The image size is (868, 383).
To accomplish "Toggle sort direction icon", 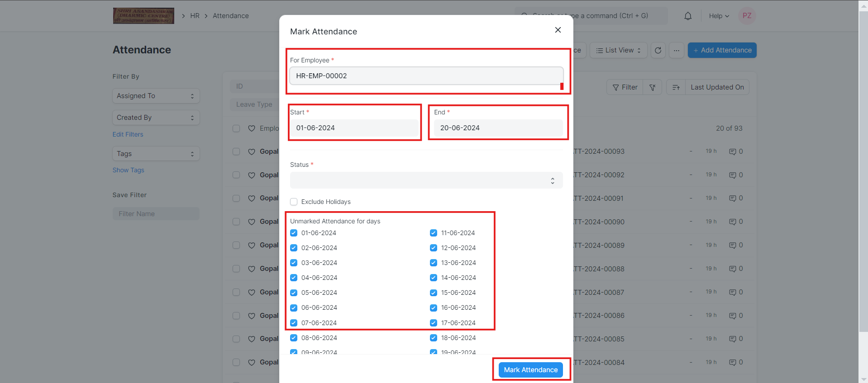I will point(676,87).
